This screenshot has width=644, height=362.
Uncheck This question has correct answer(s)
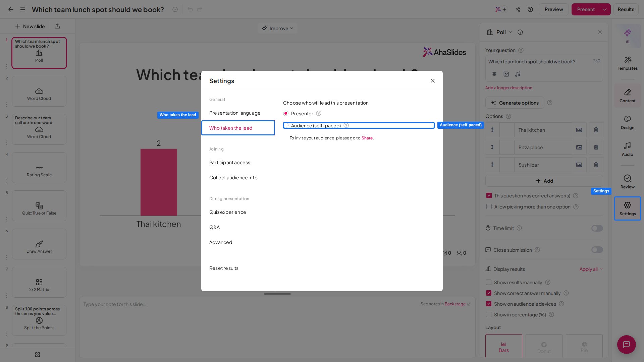[489, 195]
